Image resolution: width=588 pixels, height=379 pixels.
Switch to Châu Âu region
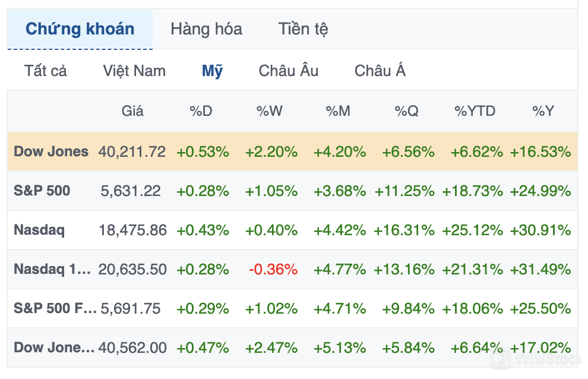tap(289, 71)
